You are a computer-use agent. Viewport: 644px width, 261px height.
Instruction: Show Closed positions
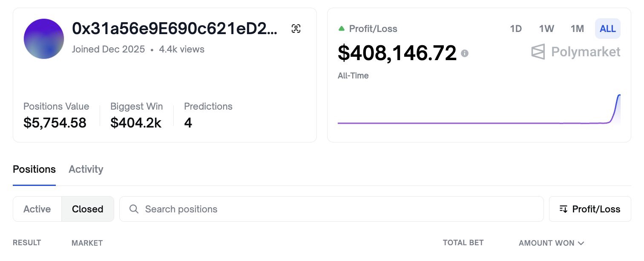pos(88,209)
